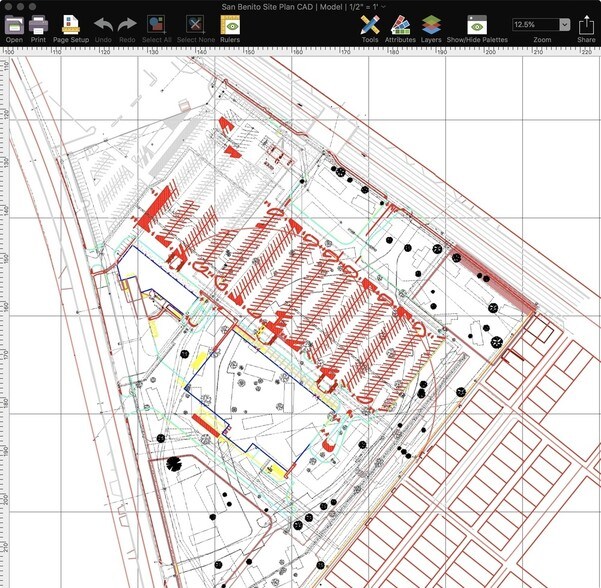Toggle Show/Hide Palettes
The image size is (601, 588).
[x=477, y=25]
